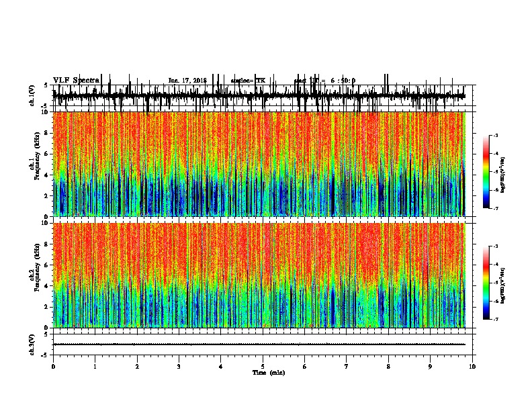Click the start UT time header text
This screenshot has width=532, height=411.
[x=324, y=81]
